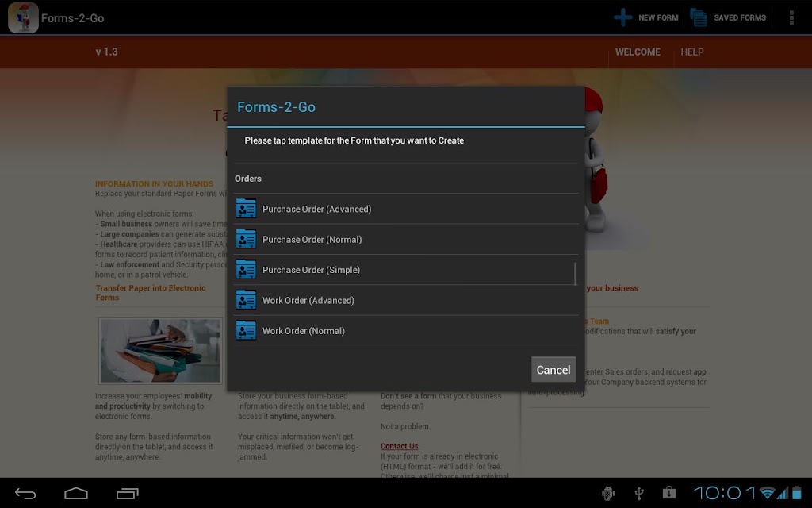Tap the Android debug status icon
Image resolution: width=812 pixels, height=508 pixels.
pos(608,493)
